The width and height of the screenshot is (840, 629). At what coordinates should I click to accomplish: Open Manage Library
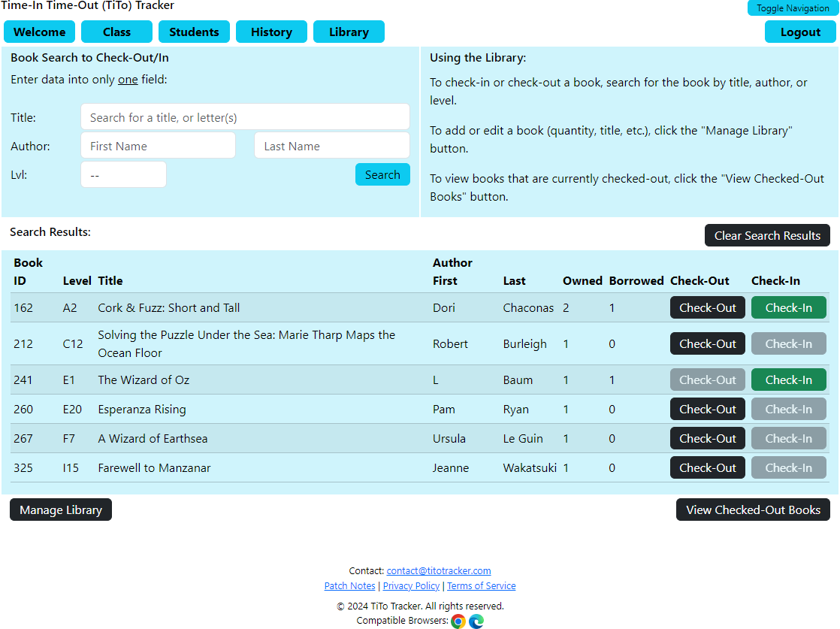coord(60,510)
